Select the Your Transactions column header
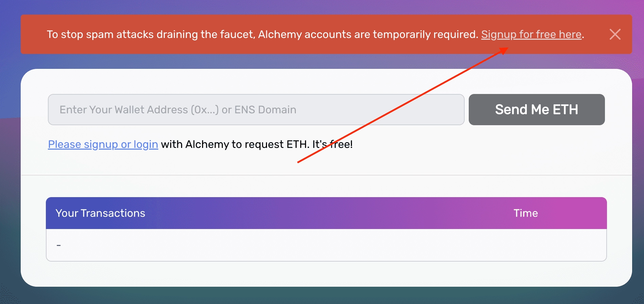Image resolution: width=644 pixels, height=304 pixels. pyautogui.click(x=100, y=213)
